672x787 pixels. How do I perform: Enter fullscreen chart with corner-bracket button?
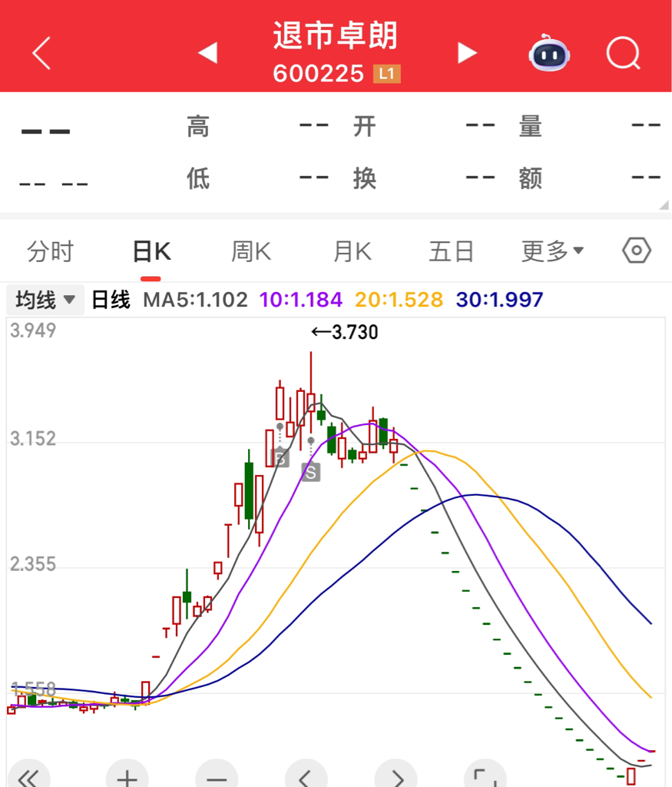485,775
